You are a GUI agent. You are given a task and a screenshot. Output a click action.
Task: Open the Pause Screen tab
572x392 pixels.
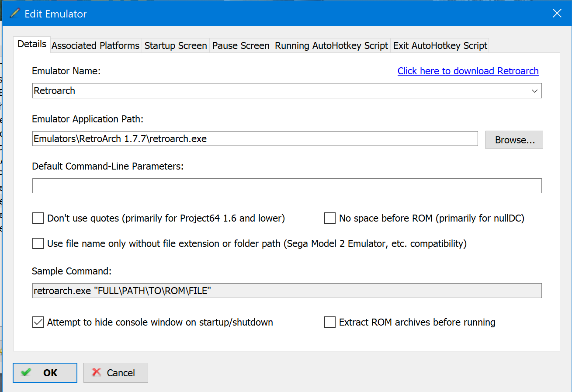pos(241,45)
